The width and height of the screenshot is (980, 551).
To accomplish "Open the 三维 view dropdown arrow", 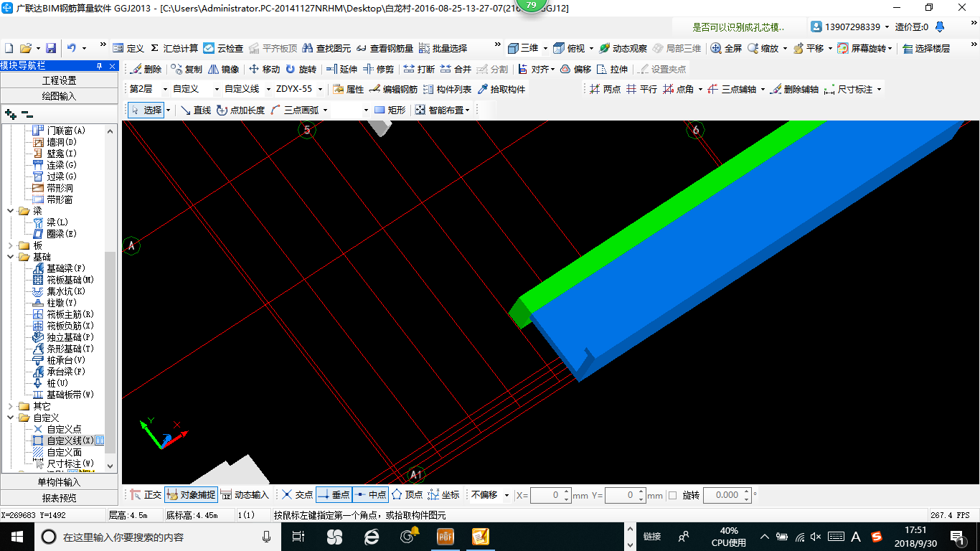I will 545,48.
